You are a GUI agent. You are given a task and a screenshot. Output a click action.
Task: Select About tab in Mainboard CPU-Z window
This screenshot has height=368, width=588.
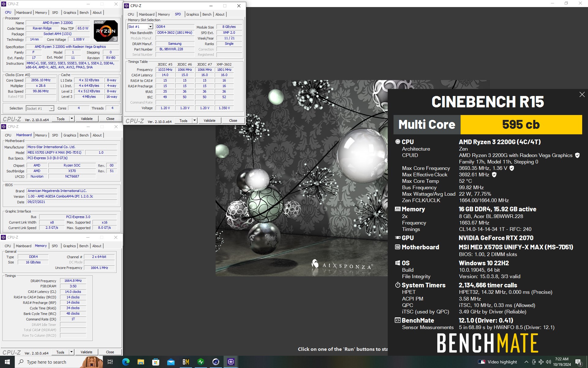click(97, 135)
